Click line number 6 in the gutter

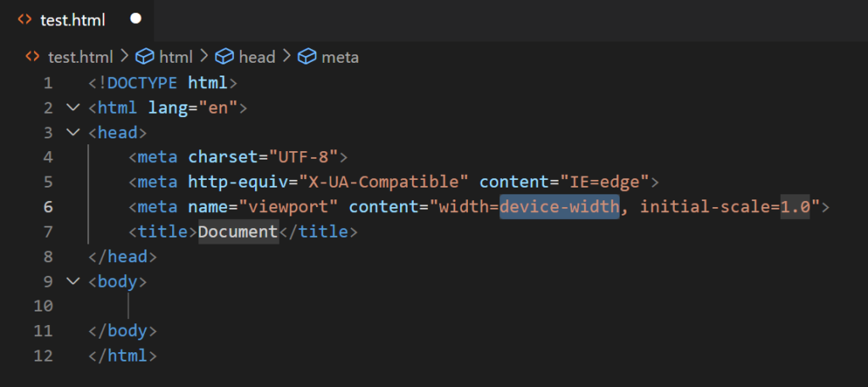(x=48, y=207)
